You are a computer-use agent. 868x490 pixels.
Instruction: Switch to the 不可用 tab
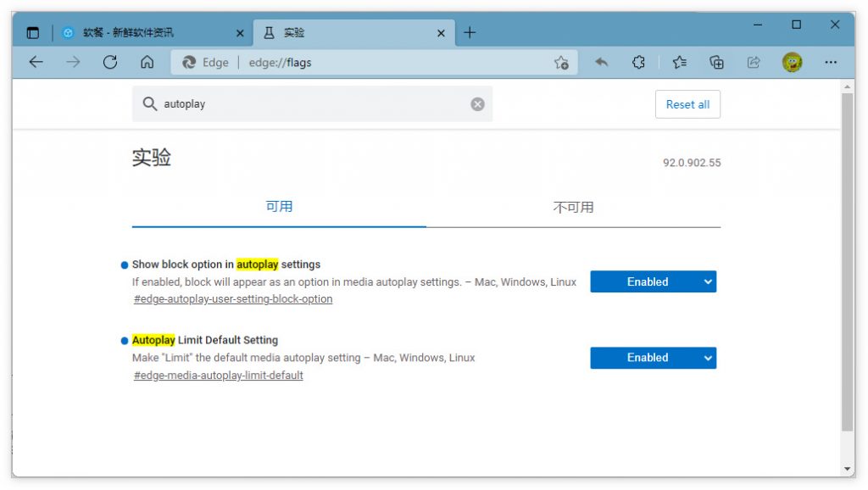click(573, 207)
